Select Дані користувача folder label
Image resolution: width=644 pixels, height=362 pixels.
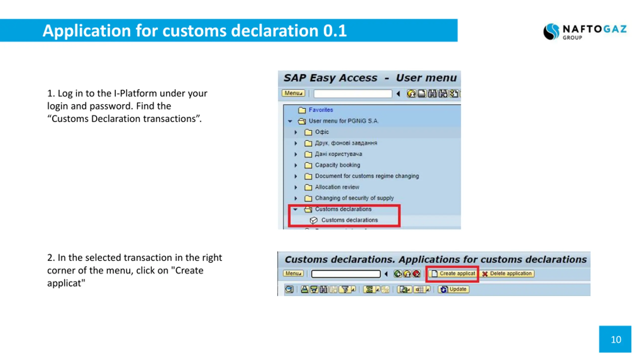point(338,154)
